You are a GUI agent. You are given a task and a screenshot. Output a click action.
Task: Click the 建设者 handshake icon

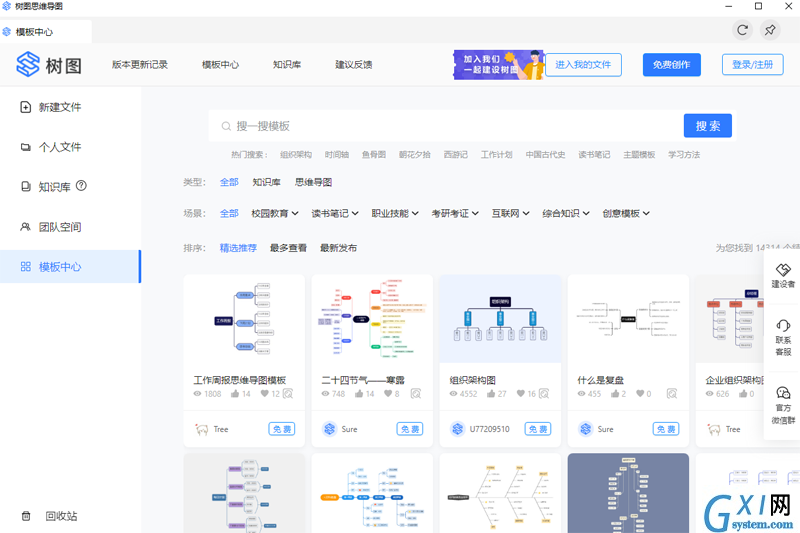tap(783, 269)
